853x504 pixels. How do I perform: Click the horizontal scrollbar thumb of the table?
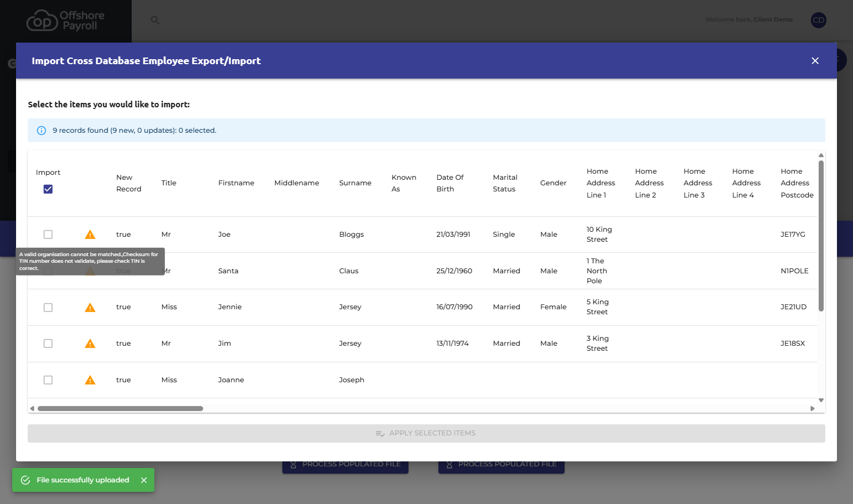click(120, 409)
